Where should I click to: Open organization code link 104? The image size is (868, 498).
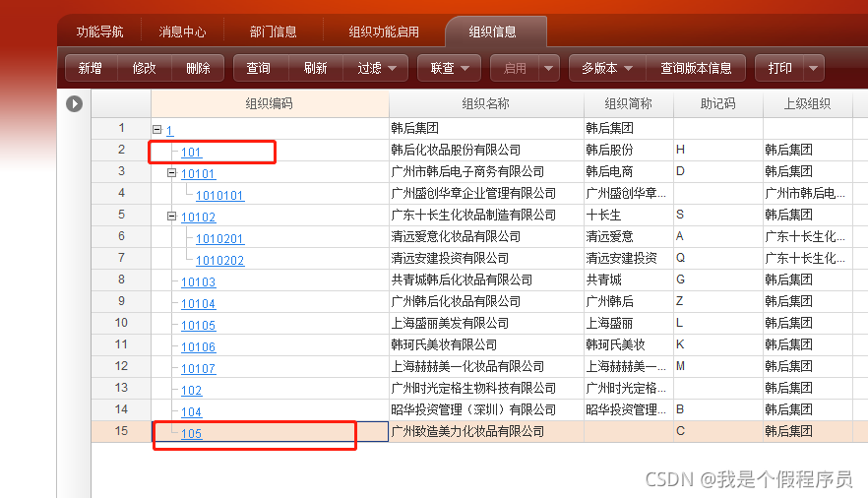click(x=191, y=411)
